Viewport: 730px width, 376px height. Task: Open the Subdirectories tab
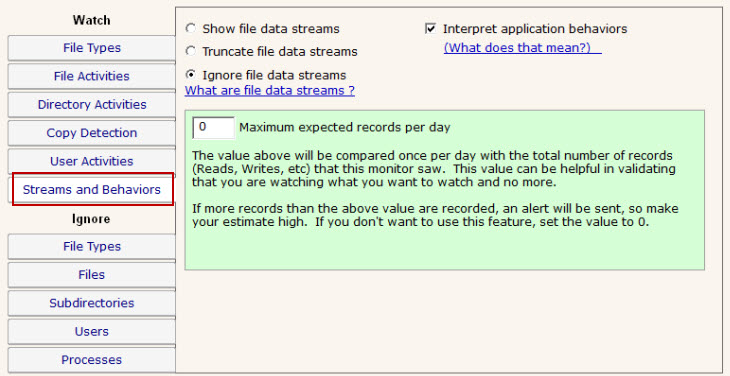click(92, 303)
